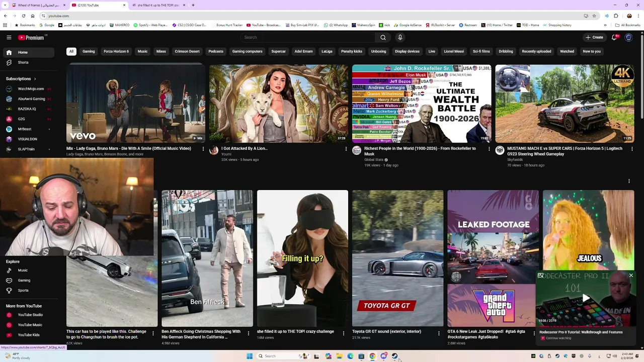The image size is (644, 362).
Task: Open options for Ben Affleck short
Action: 248,333
